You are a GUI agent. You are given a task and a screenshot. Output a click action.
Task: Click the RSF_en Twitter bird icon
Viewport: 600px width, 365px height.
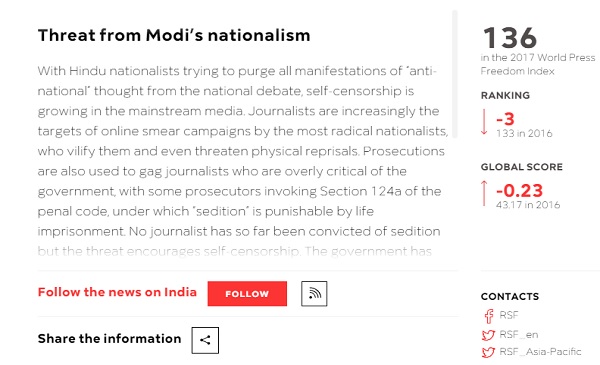coord(488,335)
